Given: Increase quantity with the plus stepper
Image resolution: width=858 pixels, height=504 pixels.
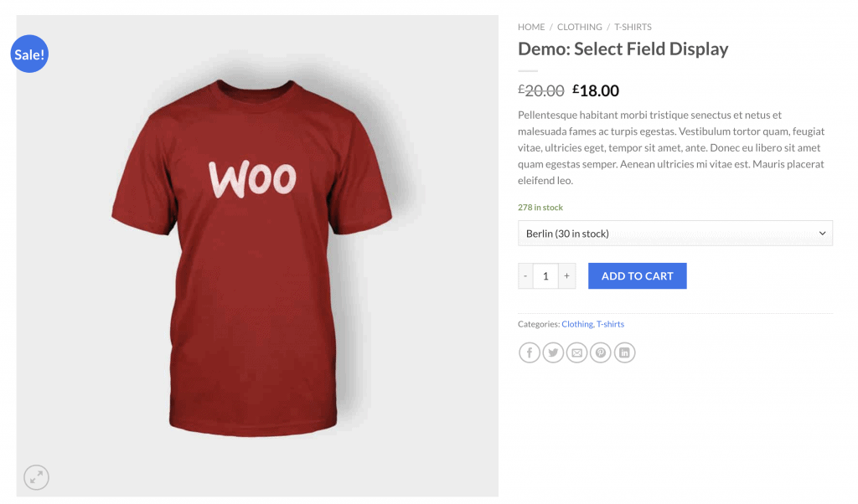Looking at the screenshot, I should point(566,275).
